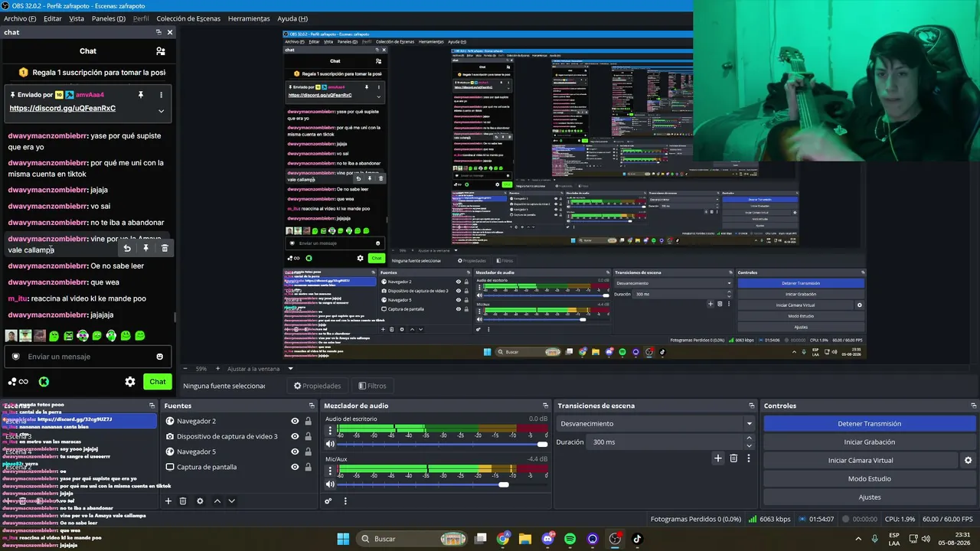Move the source up in Fuentes

217,501
